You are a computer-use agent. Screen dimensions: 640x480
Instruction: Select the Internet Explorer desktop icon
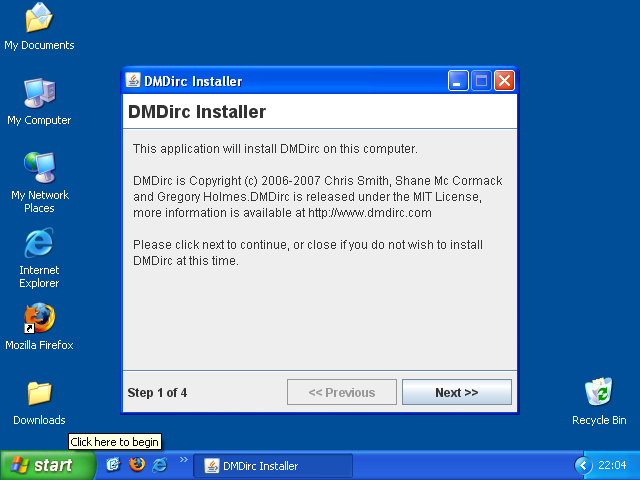coord(39,258)
